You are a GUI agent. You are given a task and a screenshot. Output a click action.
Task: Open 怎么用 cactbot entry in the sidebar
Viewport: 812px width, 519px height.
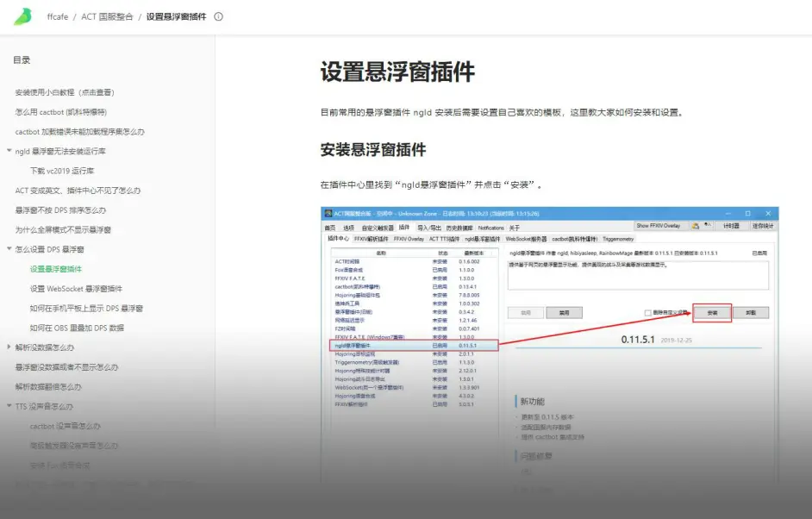click(61, 112)
